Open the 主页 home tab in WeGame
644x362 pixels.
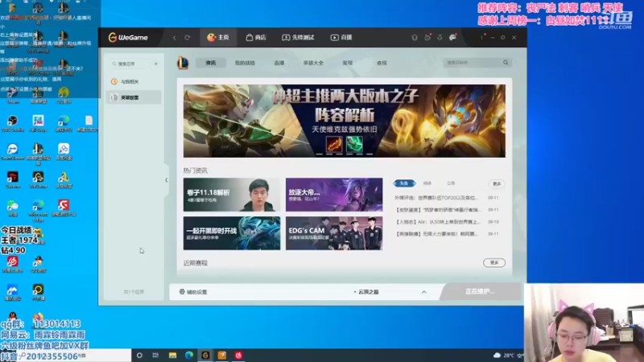click(218, 37)
